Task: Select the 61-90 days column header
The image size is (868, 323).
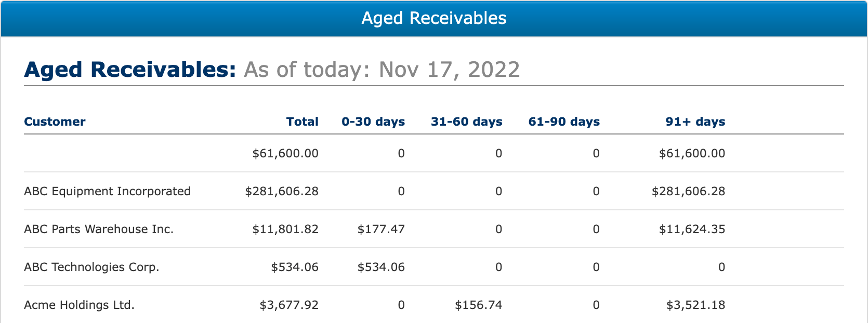Action: point(564,122)
